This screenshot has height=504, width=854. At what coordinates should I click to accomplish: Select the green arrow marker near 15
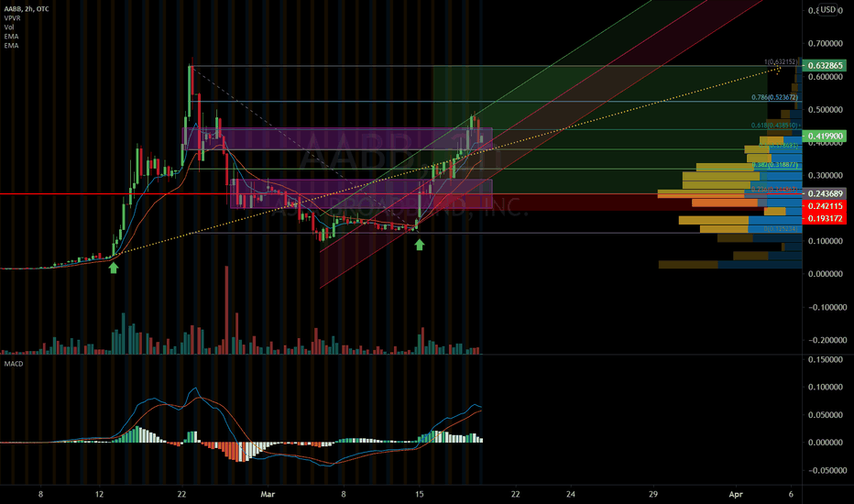pos(420,245)
